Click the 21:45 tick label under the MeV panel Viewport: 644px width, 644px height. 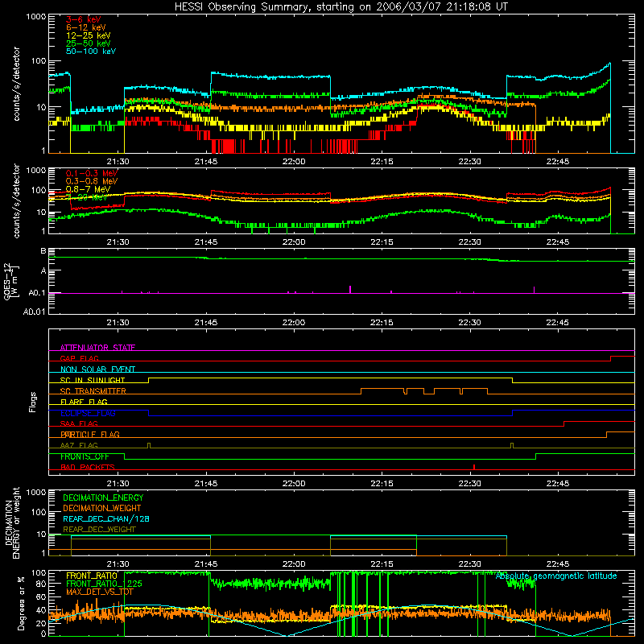[x=206, y=242]
